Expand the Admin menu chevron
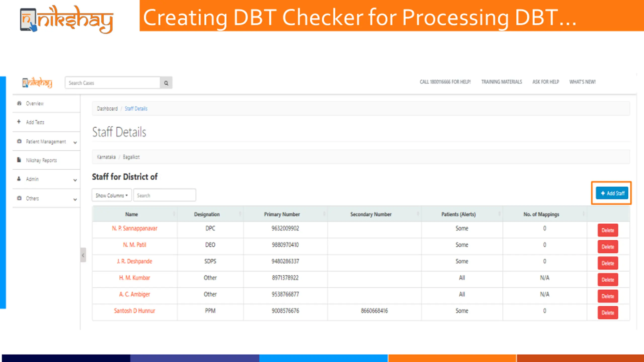Screen dimensions: 644x362 point(75,180)
